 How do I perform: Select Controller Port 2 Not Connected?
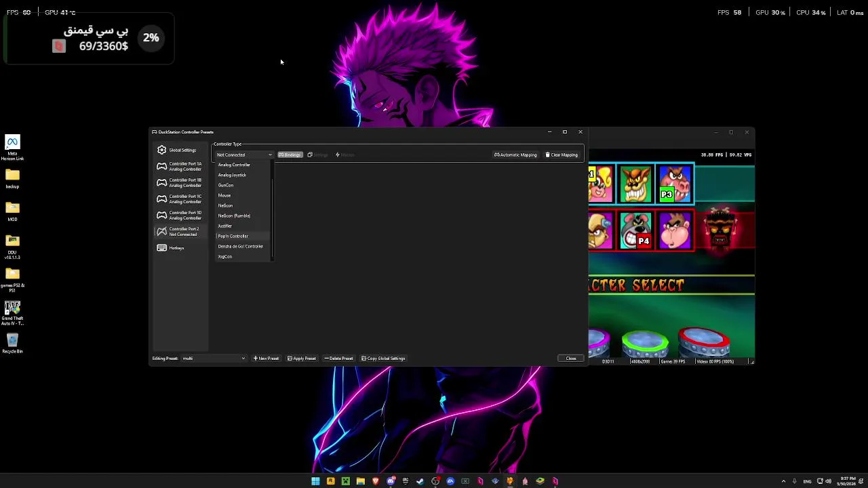coord(180,231)
